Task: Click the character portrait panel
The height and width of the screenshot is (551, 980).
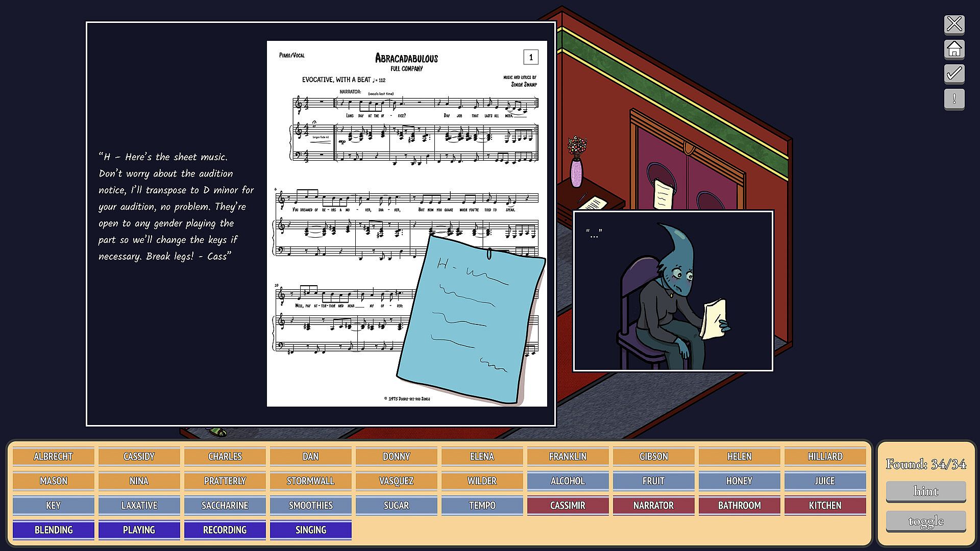Action: click(x=673, y=291)
